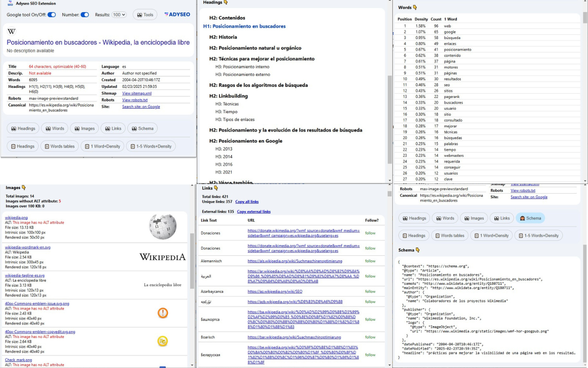This screenshot has height=368, width=588.
Task: Toggle the Number switch
Action: 85,15
